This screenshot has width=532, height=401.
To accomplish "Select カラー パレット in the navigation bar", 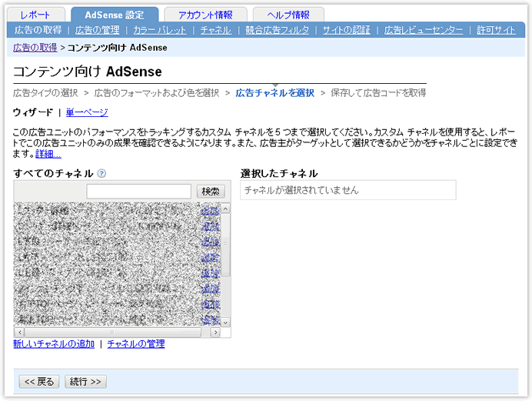I will tap(159, 30).
